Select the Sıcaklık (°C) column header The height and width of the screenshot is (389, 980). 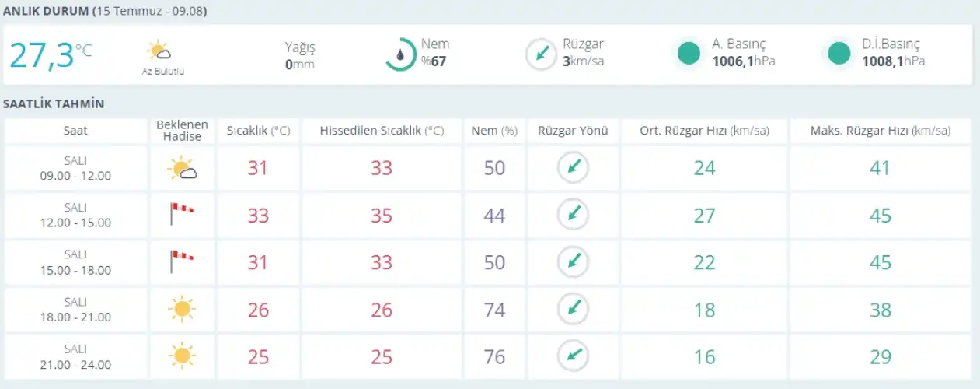coord(258,131)
